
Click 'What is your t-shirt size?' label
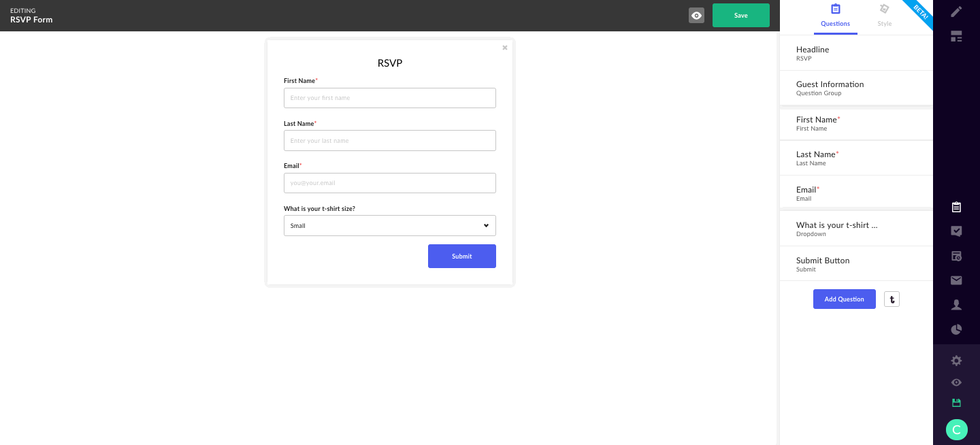point(319,209)
